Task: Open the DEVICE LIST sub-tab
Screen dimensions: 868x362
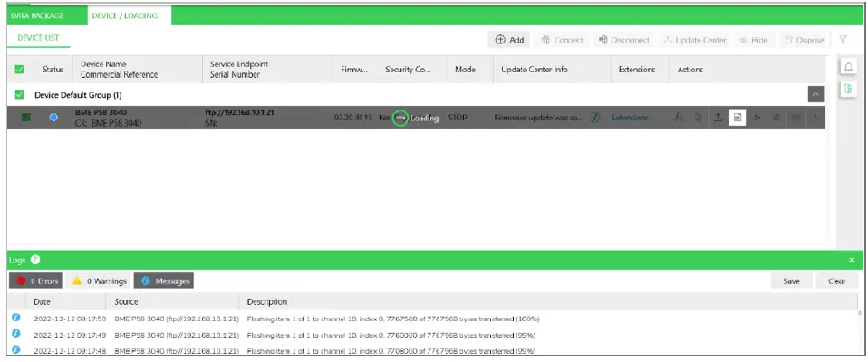Action: coord(38,38)
